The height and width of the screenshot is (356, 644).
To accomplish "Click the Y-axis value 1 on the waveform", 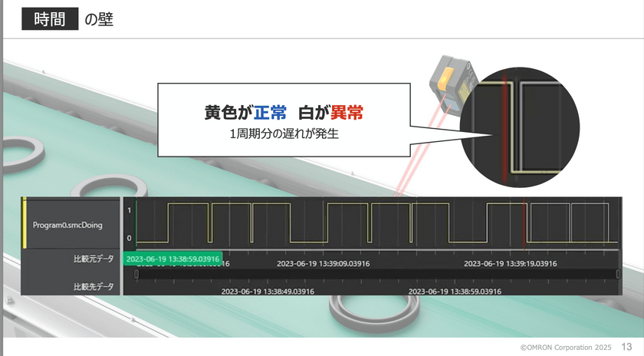I will pos(128,209).
